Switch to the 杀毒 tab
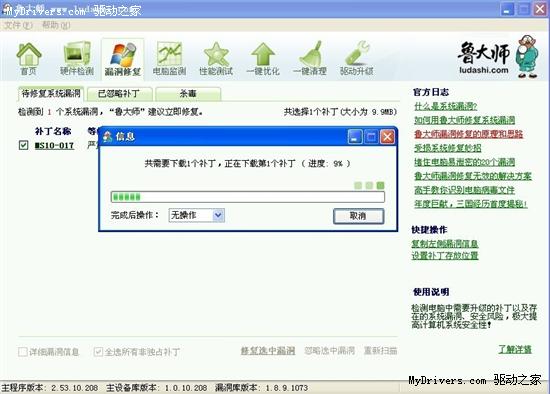This screenshot has width=550, height=394. point(188,94)
